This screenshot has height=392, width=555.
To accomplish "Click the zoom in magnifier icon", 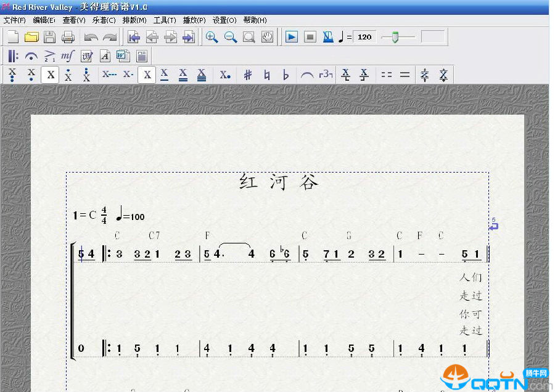I will tap(212, 37).
